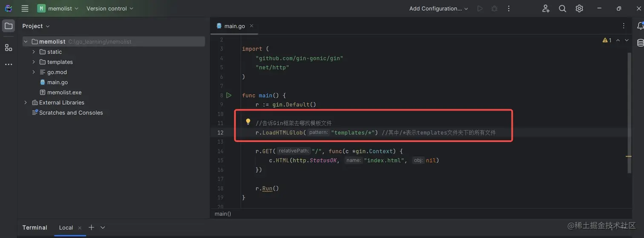Go to next highlighted problem arrow
Viewport: 644px width, 238px height.
point(627,40)
